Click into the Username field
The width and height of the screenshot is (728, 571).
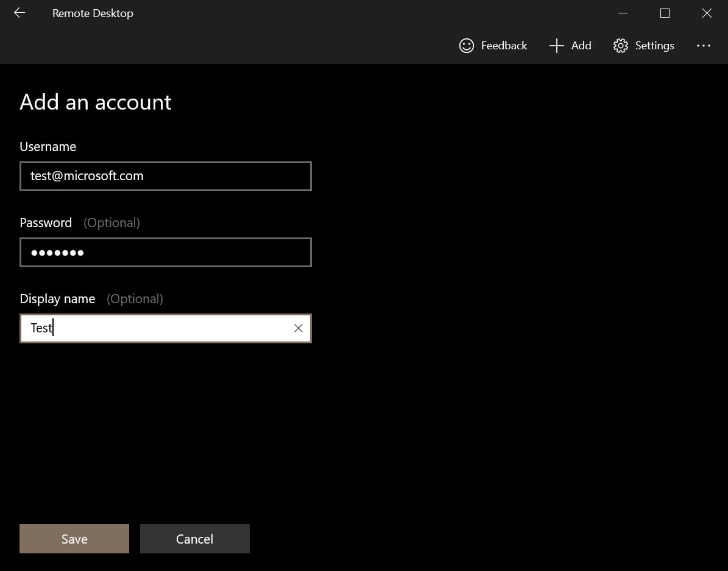click(x=165, y=177)
